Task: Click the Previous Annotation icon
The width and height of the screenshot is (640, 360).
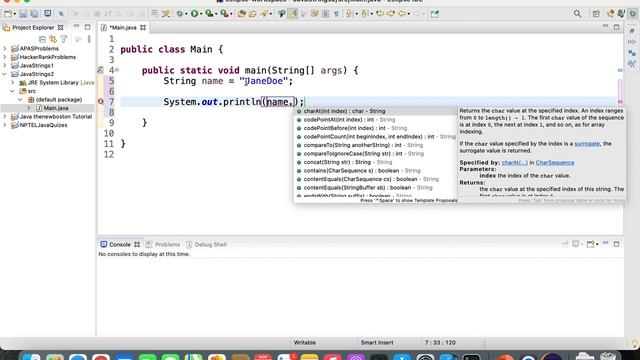Action: click(x=364, y=13)
